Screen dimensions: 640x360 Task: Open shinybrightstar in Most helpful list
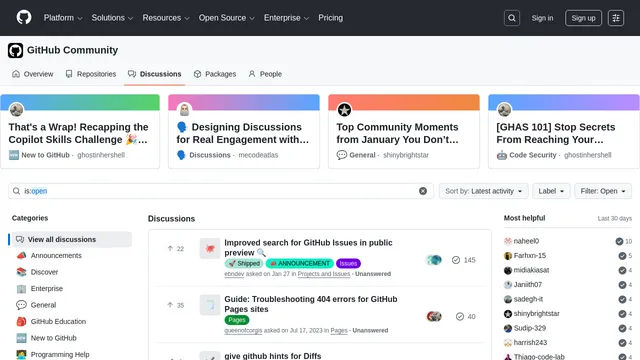(x=536, y=313)
